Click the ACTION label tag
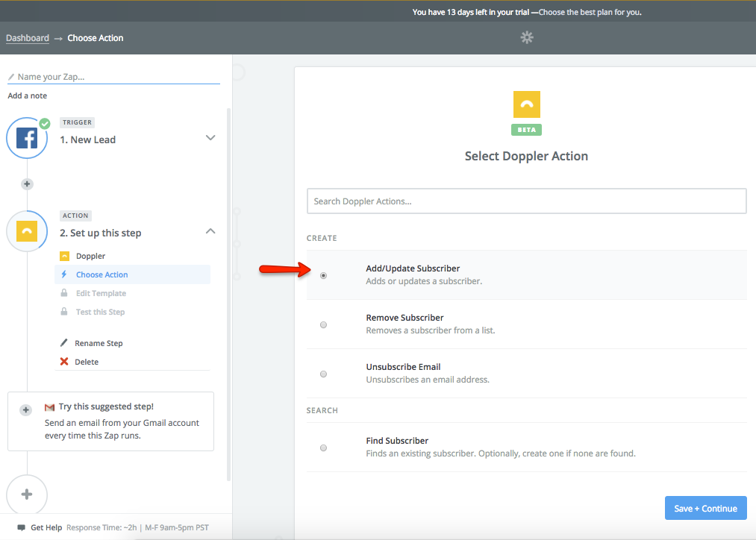This screenshot has width=756, height=540. click(75, 216)
